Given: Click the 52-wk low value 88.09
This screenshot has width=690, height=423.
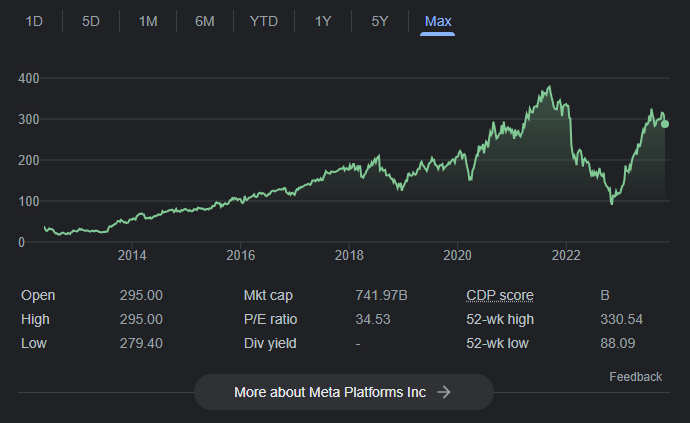Looking at the screenshot, I should 617,343.
